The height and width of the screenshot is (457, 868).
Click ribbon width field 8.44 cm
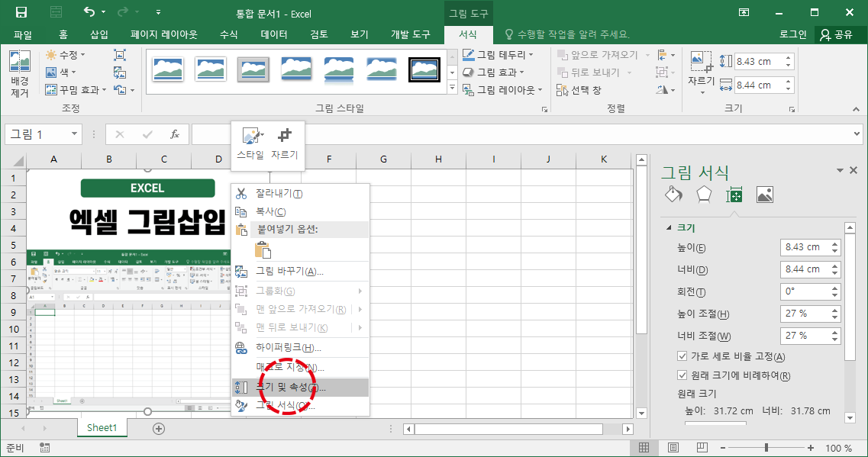point(758,85)
